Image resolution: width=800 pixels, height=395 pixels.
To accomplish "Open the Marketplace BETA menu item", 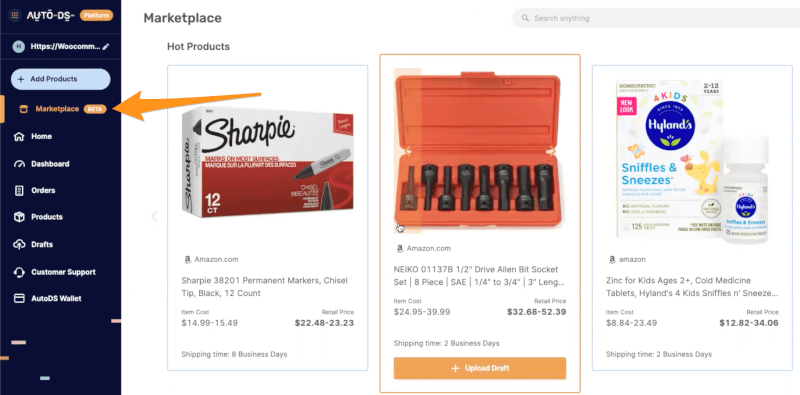I will click(62, 109).
